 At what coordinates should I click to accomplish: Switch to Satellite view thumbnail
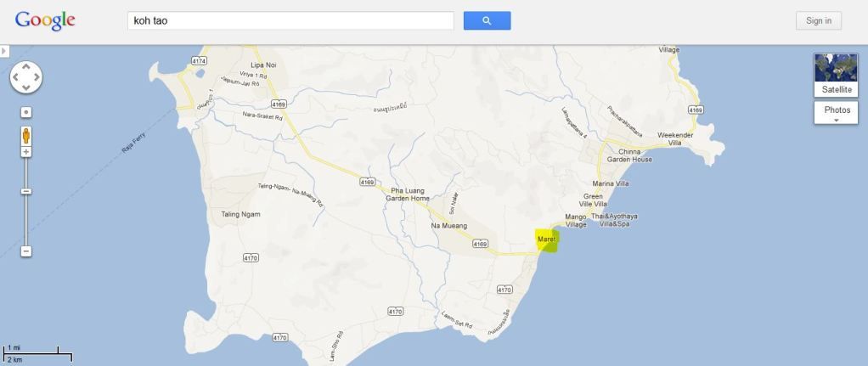pyautogui.click(x=836, y=76)
